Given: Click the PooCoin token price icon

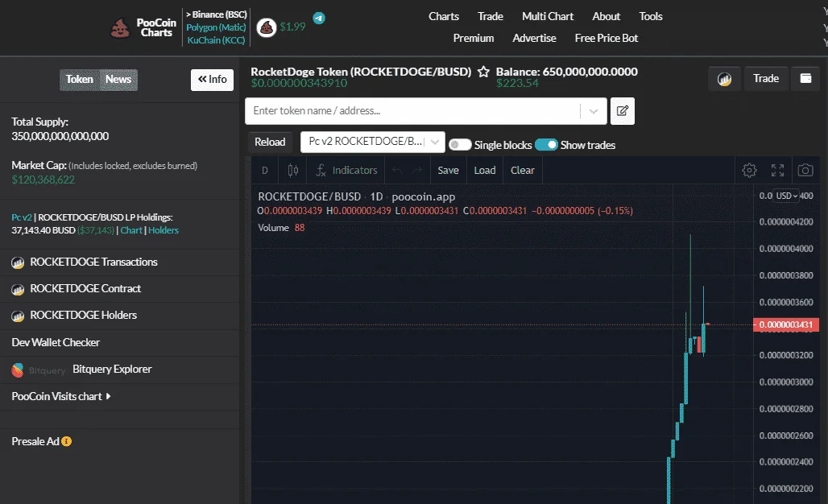Looking at the screenshot, I should [x=267, y=27].
